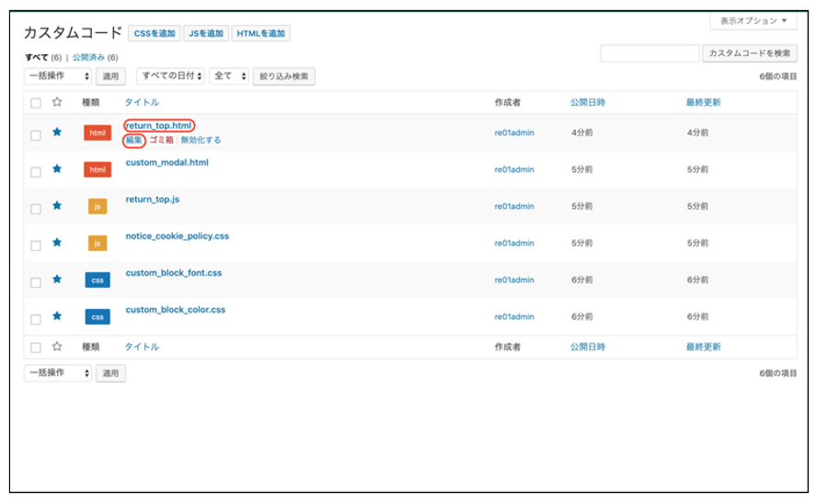Select the checkbox for custom_modal.html
The height and width of the screenshot is (504, 816).
(36, 172)
